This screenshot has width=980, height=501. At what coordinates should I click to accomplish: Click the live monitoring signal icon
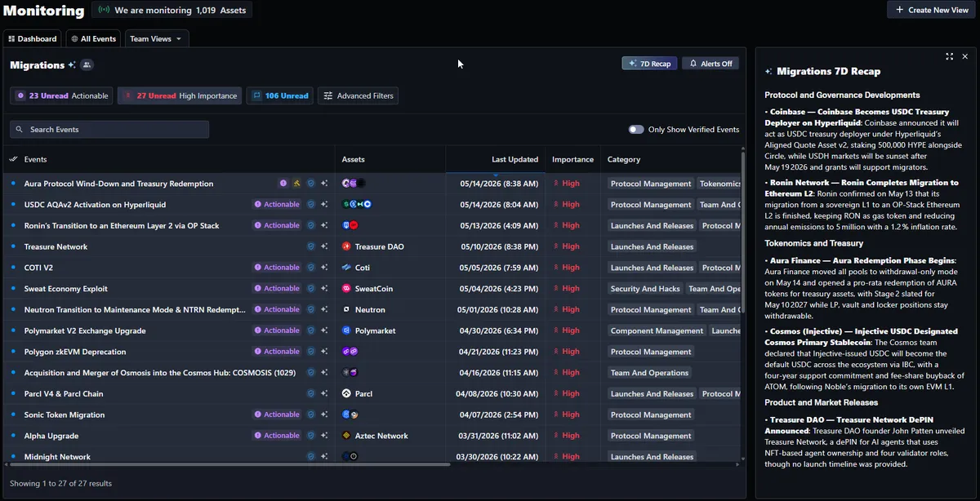[104, 11]
